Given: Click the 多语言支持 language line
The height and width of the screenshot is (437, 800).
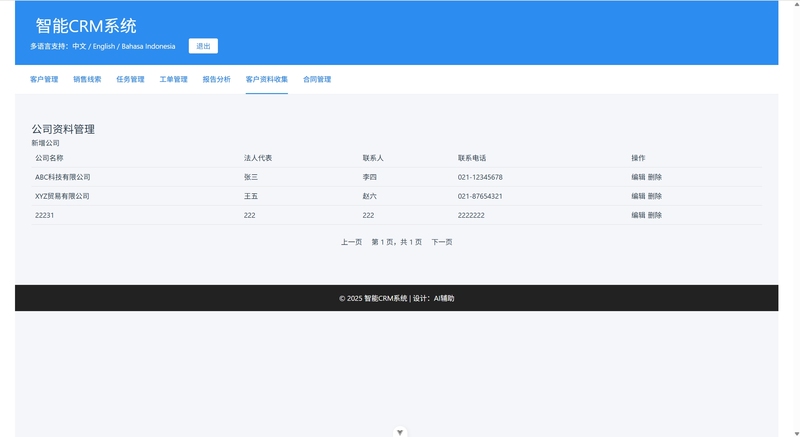Looking at the screenshot, I should tap(103, 46).
